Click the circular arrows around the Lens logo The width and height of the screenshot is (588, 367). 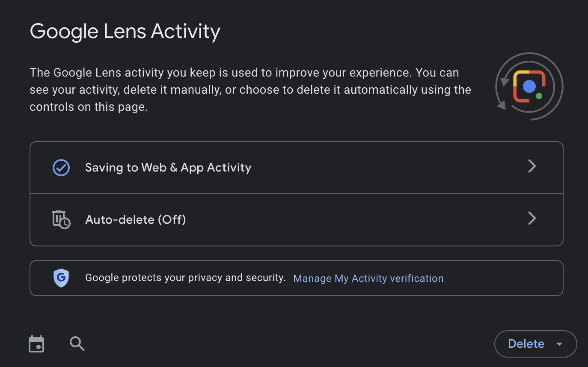tap(529, 86)
